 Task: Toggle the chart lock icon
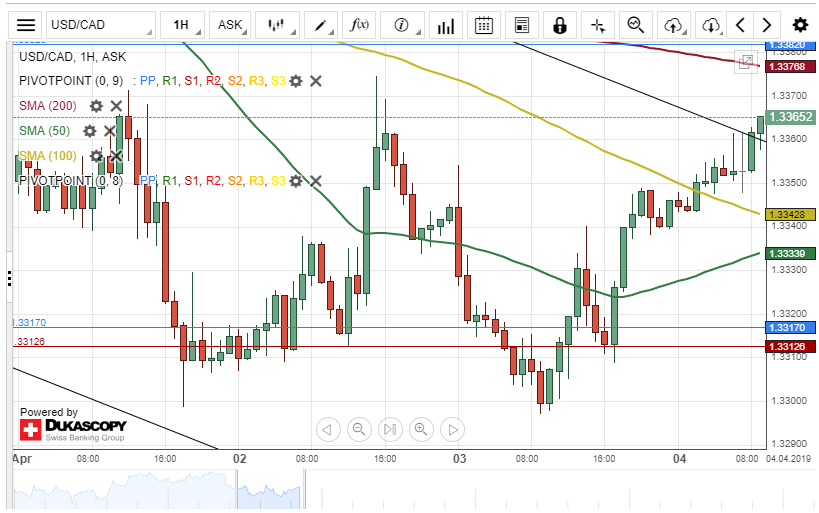click(x=560, y=25)
